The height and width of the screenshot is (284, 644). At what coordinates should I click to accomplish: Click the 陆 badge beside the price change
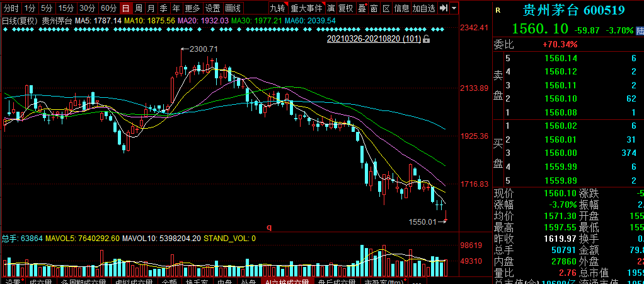point(640,30)
